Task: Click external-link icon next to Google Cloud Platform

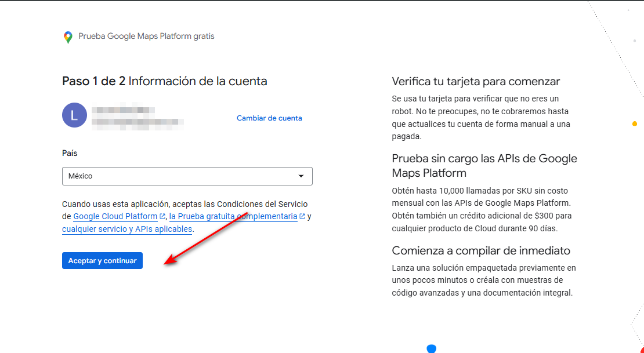Action: (162, 216)
